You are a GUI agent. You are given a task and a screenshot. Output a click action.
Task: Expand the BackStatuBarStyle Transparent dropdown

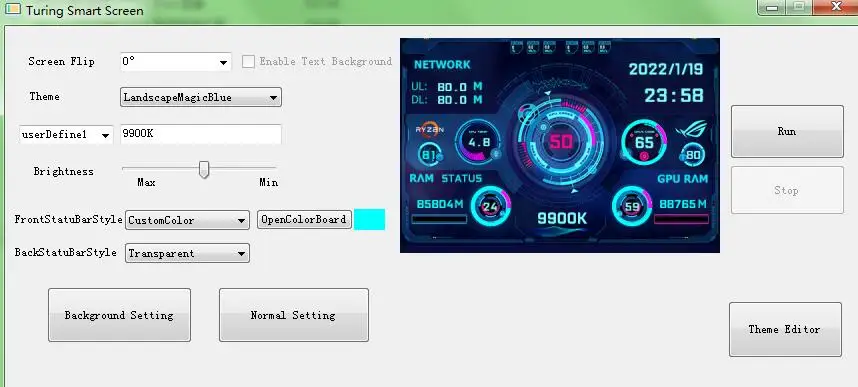[x=187, y=253]
